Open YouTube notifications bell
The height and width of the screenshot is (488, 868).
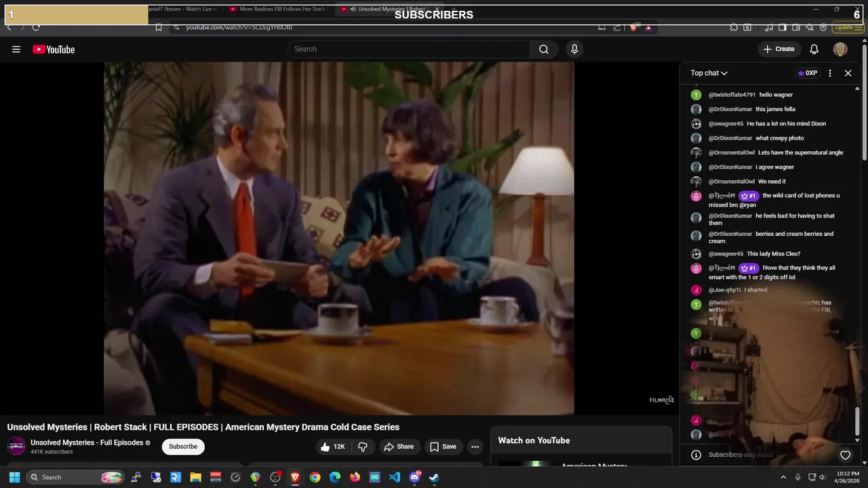(814, 49)
